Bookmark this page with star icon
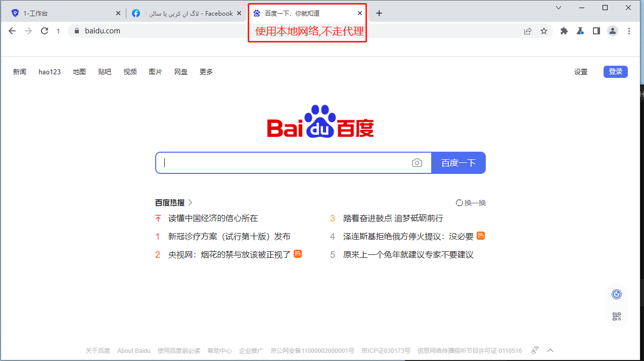 (544, 31)
